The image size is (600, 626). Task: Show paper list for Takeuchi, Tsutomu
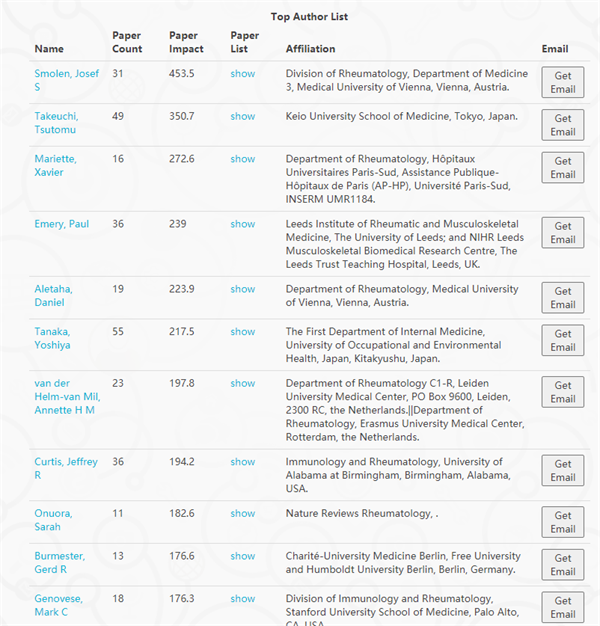tap(243, 116)
